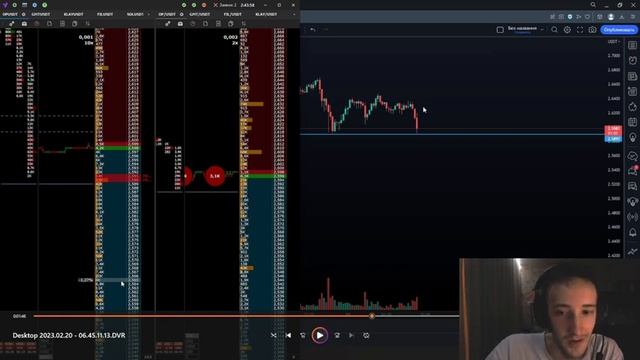Switch to FIL/USDT tab in left order book
This screenshot has height=360, width=640.
pos(105,14)
